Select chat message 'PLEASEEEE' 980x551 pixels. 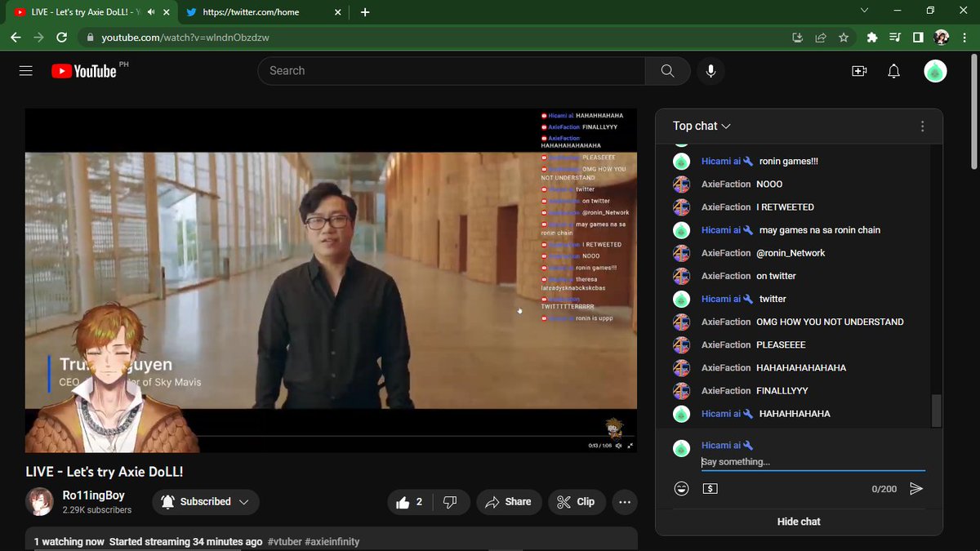(781, 344)
